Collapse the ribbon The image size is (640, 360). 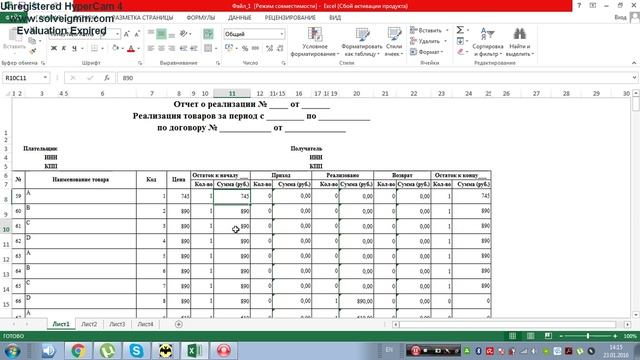(633, 63)
